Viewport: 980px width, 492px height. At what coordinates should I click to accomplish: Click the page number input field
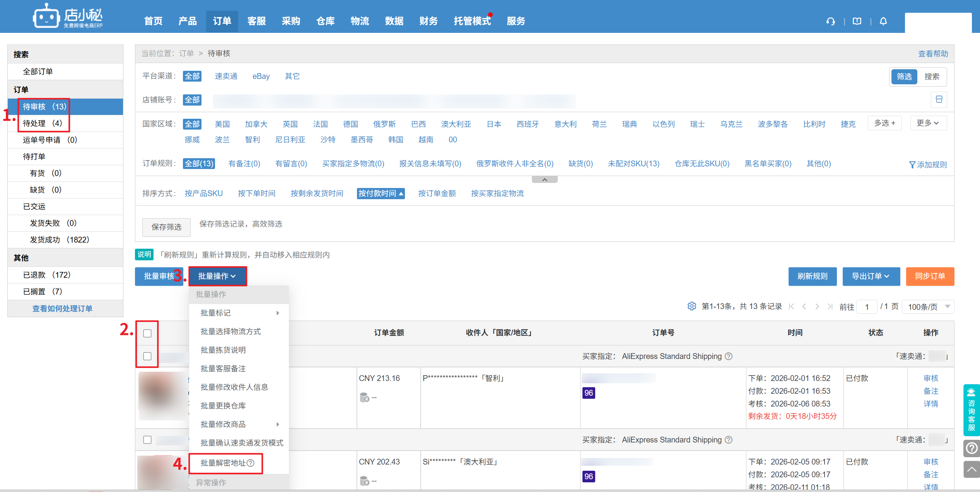tap(867, 307)
